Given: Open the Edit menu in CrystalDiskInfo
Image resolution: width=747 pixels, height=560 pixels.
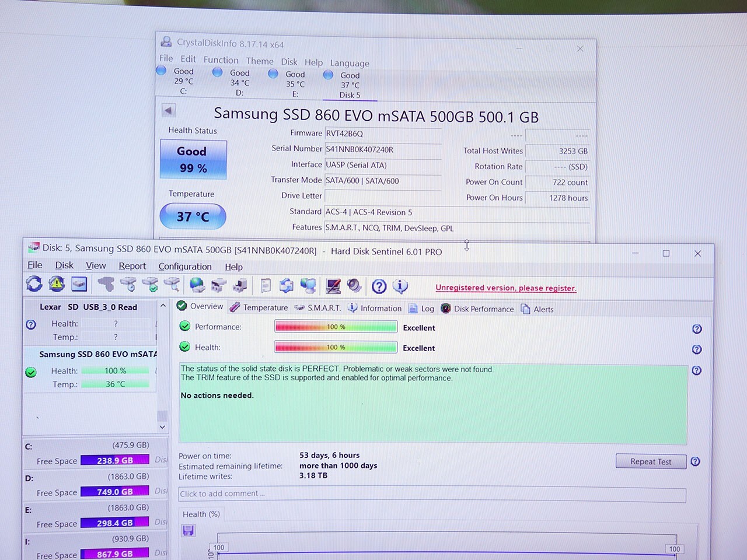Looking at the screenshot, I should tap(188, 59).
